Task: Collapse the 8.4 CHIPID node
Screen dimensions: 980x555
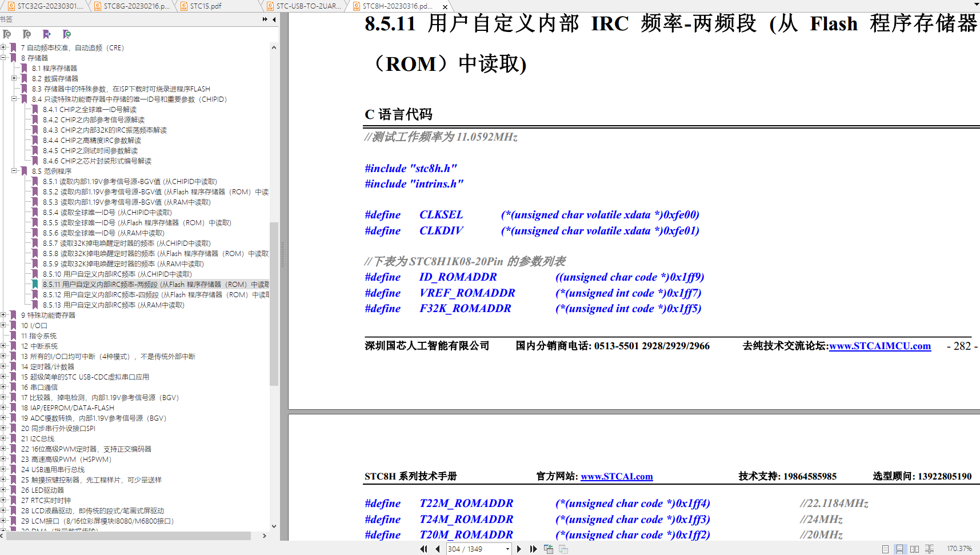Action: point(14,99)
